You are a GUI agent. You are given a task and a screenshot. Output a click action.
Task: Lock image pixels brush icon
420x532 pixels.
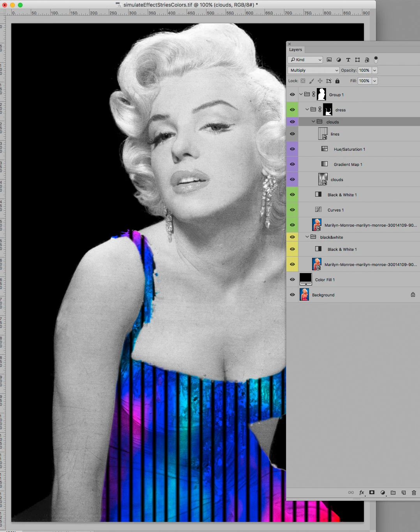(x=311, y=81)
